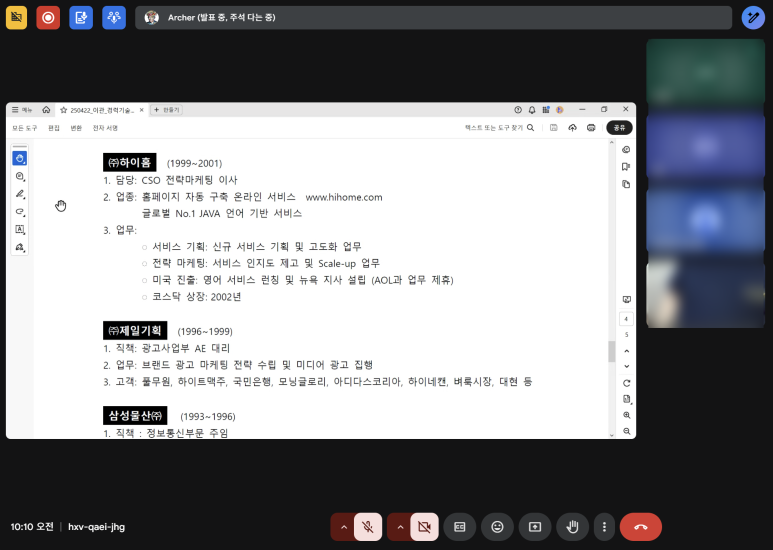
Task: Select the highlighter pen tool
Action: (x=20, y=194)
